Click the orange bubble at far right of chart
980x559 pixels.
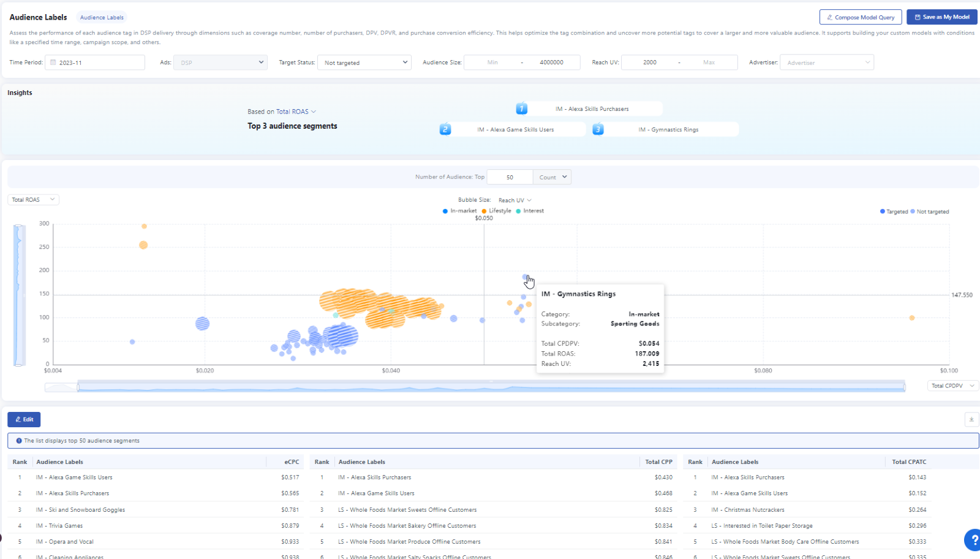[x=912, y=318]
